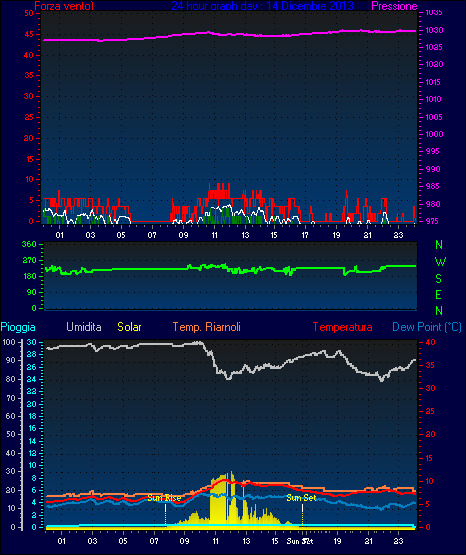Select the 'Umidita' humidity legend label
Screen dimensions: 466x555
click(x=84, y=327)
